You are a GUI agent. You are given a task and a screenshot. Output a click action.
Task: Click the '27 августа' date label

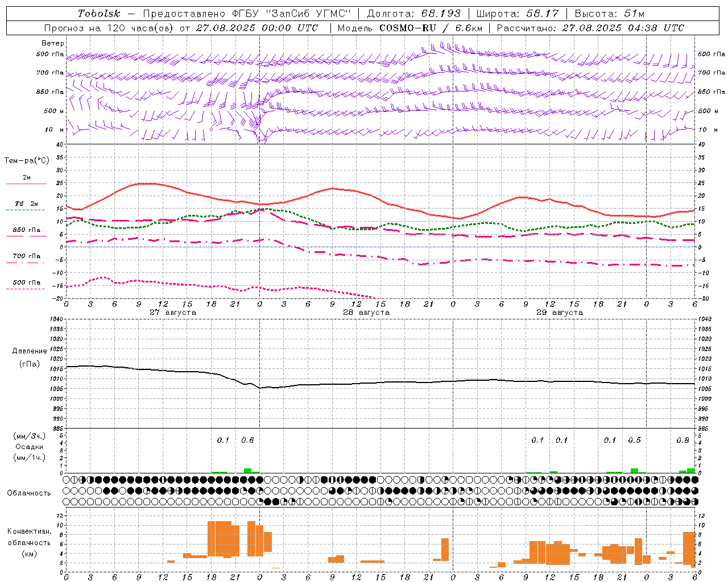click(173, 313)
